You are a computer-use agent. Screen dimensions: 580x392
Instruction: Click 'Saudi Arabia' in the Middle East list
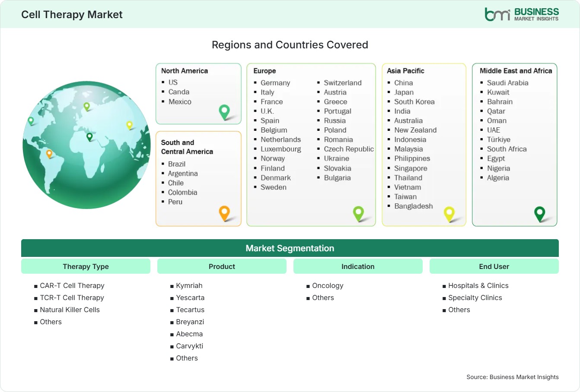coord(508,83)
